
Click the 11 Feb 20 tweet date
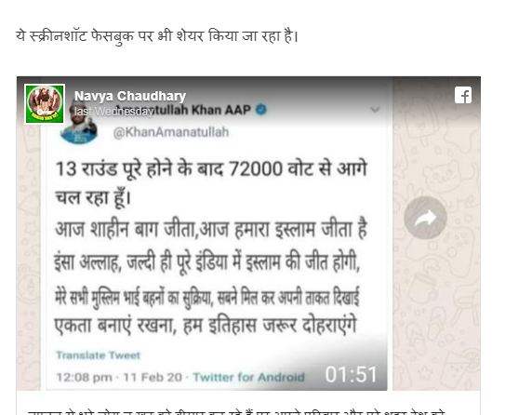coord(153,377)
